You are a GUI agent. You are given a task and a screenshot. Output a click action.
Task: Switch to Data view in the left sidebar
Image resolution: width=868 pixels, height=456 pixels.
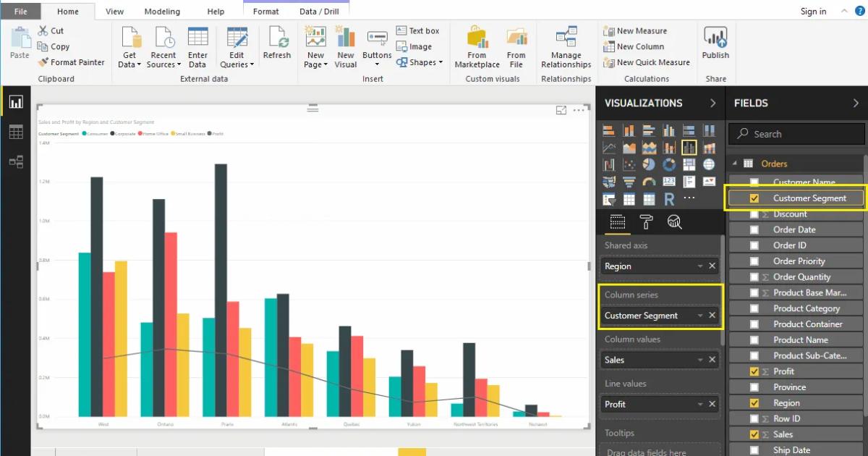(16, 132)
